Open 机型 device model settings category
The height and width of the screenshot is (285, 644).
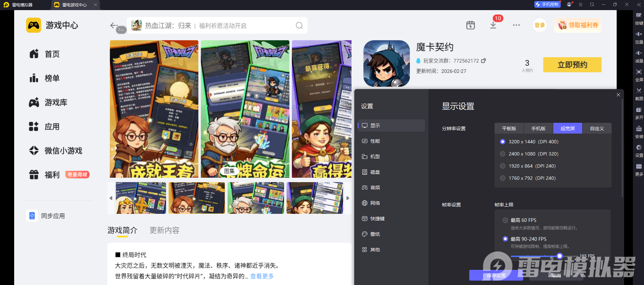pos(391,156)
